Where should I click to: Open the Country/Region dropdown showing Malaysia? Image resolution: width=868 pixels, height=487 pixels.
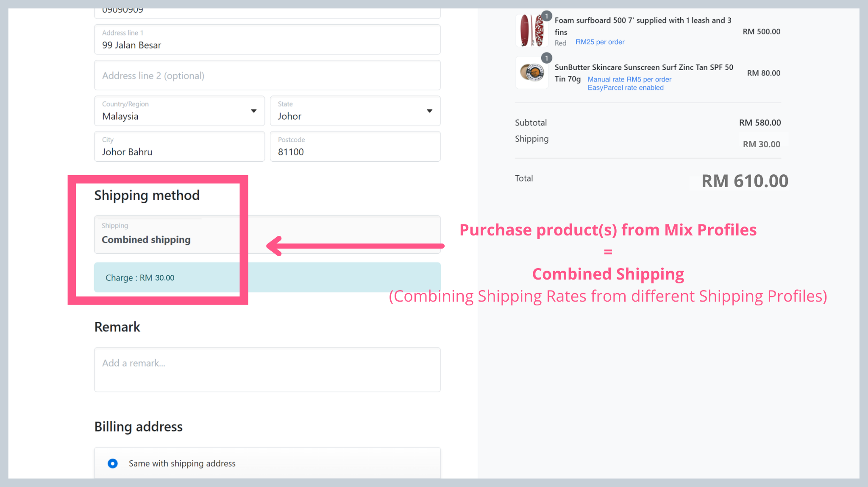tap(179, 111)
